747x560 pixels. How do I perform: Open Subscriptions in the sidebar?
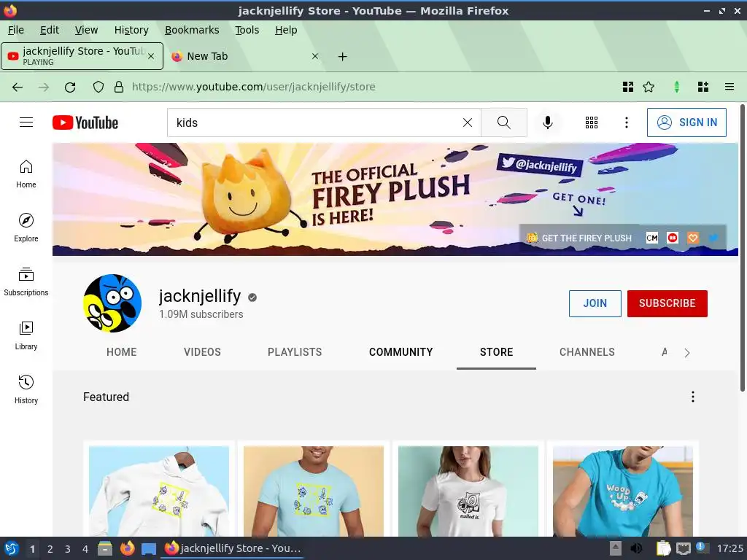[26, 282]
